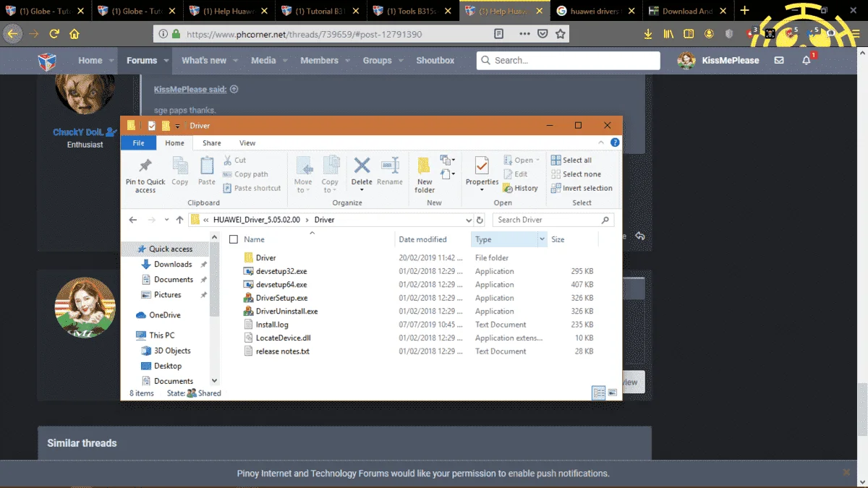Reload the Firefox page
Viewport: 868px width, 488px height.
tap(54, 33)
